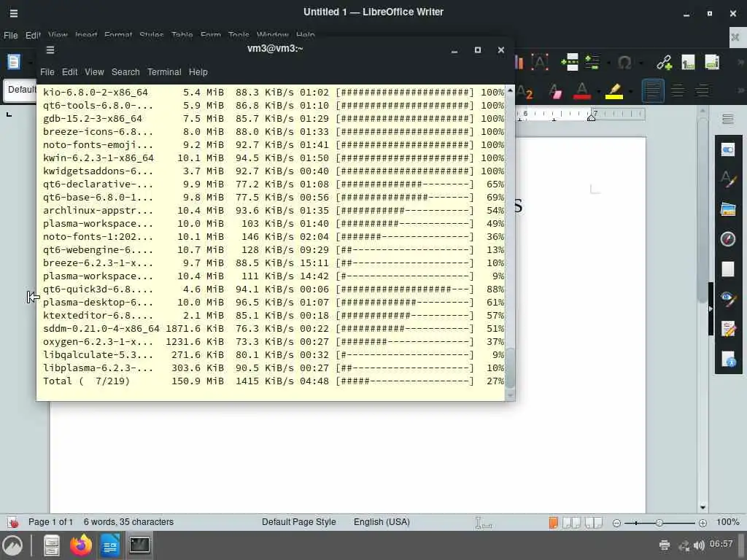Open the terminal Edit menu
This screenshot has height=560, width=747.
[69, 72]
